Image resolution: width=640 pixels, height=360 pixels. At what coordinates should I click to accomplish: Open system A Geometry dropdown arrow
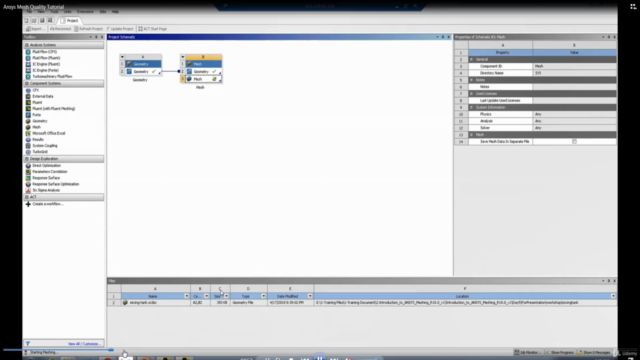click(122, 57)
